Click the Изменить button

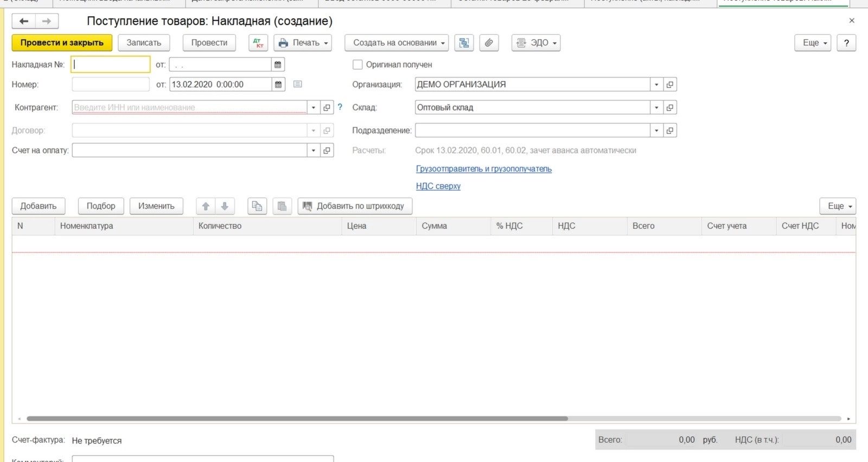click(156, 206)
